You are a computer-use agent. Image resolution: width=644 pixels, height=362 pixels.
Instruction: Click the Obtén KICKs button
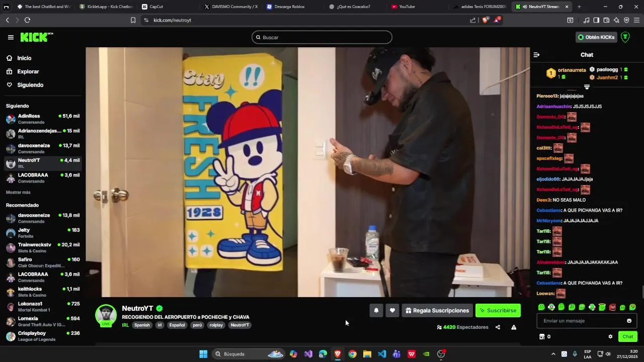(597, 37)
